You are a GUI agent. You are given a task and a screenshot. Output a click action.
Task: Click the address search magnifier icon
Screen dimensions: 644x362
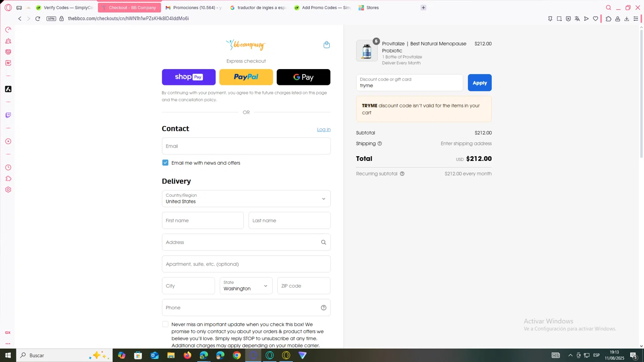(x=324, y=242)
